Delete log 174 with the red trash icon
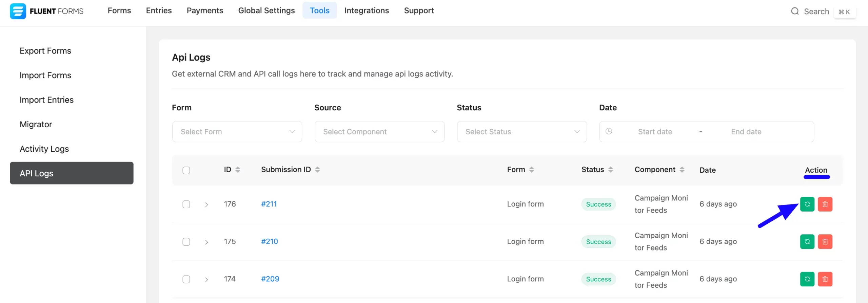Image resolution: width=868 pixels, height=303 pixels. point(825,279)
